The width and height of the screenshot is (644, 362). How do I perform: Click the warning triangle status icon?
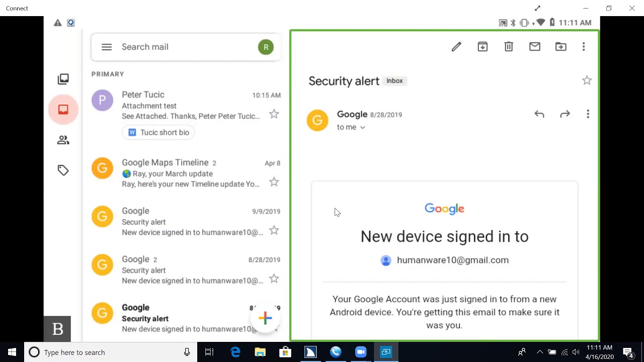point(58,23)
